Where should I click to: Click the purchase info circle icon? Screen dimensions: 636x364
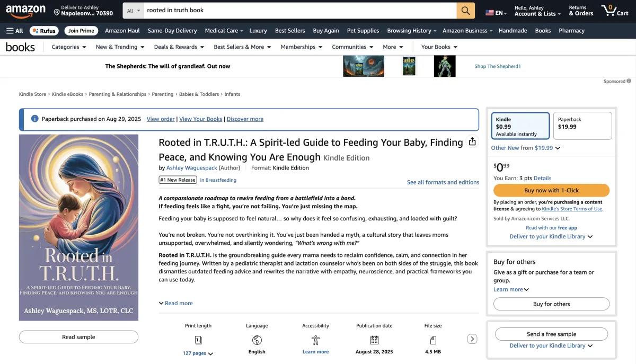pyautogui.click(x=35, y=119)
